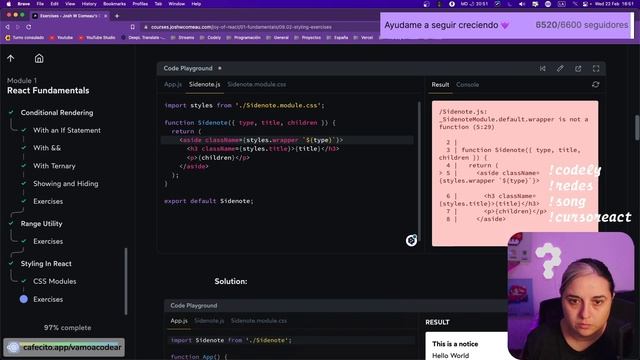Open the YouTube Studio bookmark
This screenshot has height=360, width=640.
pos(97,38)
